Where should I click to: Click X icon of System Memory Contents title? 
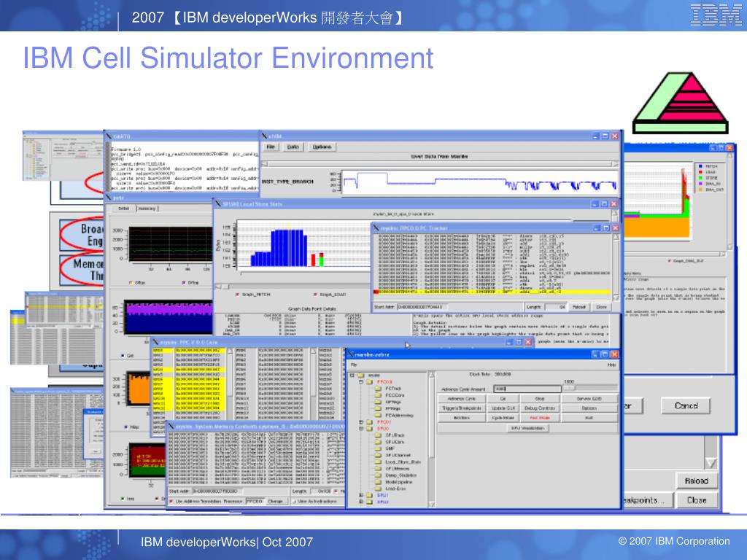(171, 426)
